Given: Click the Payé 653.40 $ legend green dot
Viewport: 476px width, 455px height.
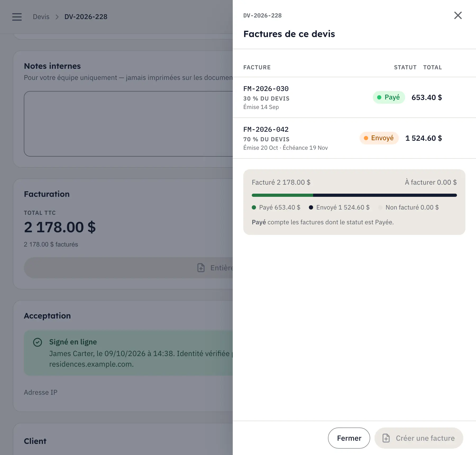Looking at the screenshot, I should [254, 207].
